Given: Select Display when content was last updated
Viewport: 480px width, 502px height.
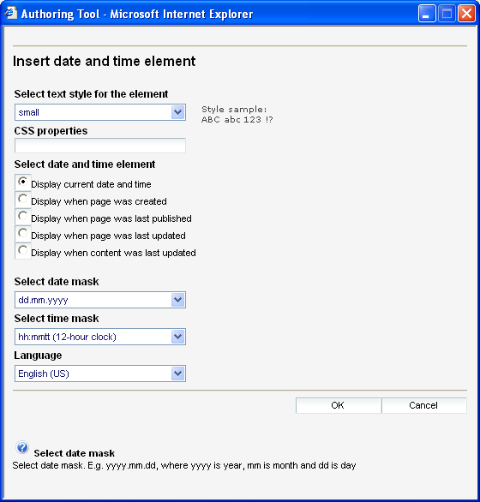Looking at the screenshot, I should click(23, 250).
